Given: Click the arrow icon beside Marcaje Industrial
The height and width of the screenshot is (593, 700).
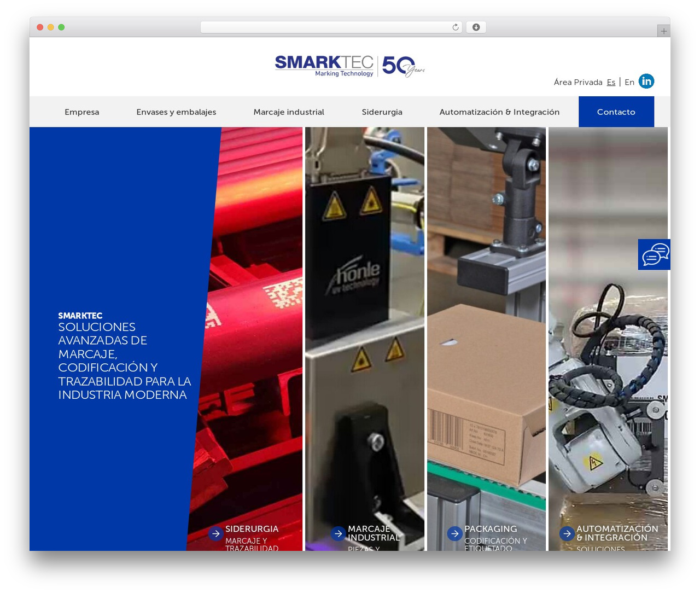Looking at the screenshot, I should click(339, 533).
